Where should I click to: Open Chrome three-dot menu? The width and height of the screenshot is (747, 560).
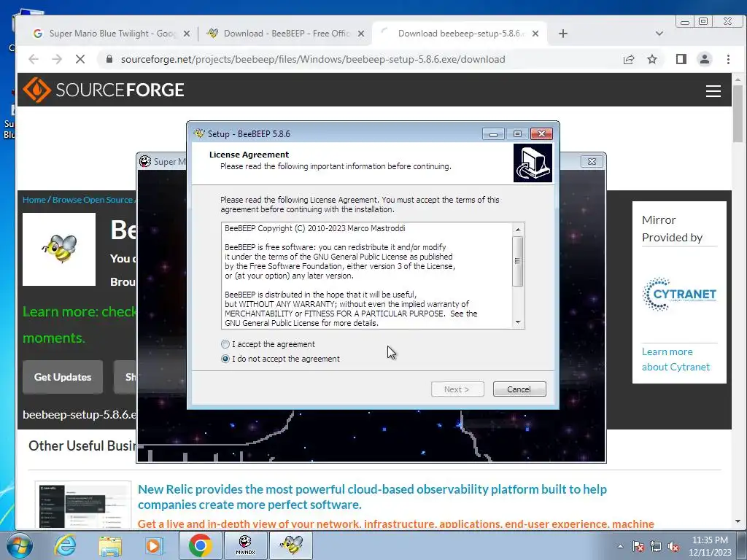(729, 59)
